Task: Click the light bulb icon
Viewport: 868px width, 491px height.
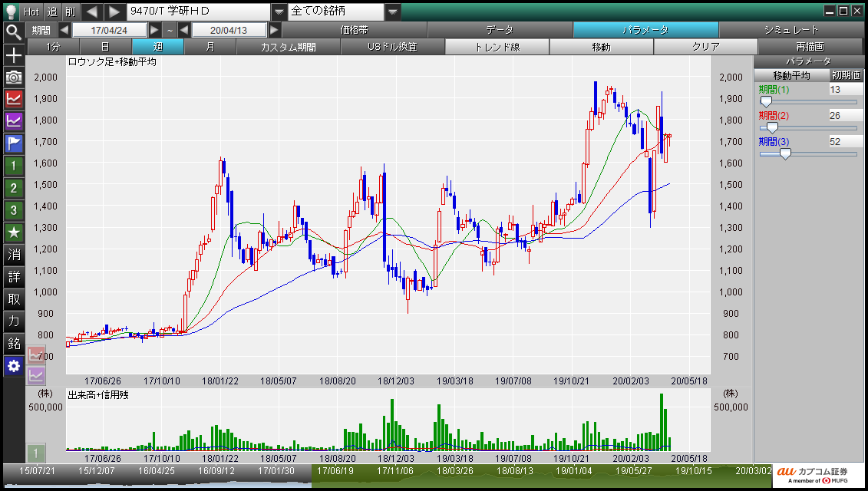Action: [x=11, y=12]
